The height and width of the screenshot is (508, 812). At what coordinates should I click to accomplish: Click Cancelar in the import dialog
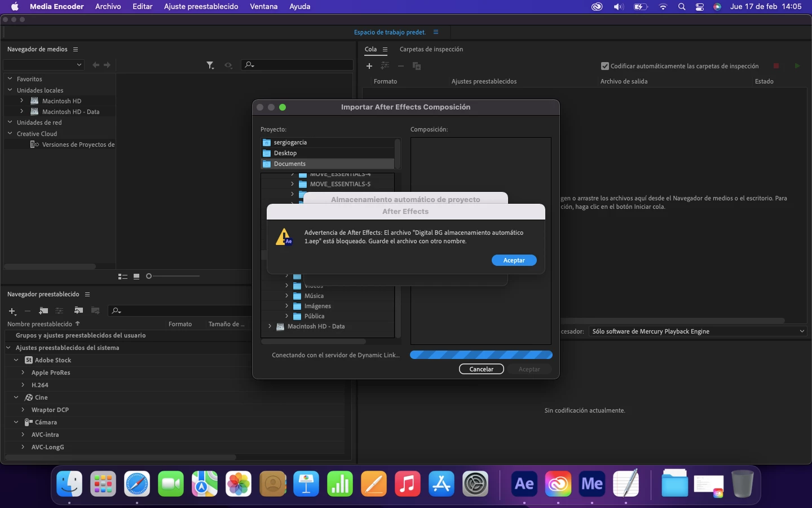[x=482, y=369]
